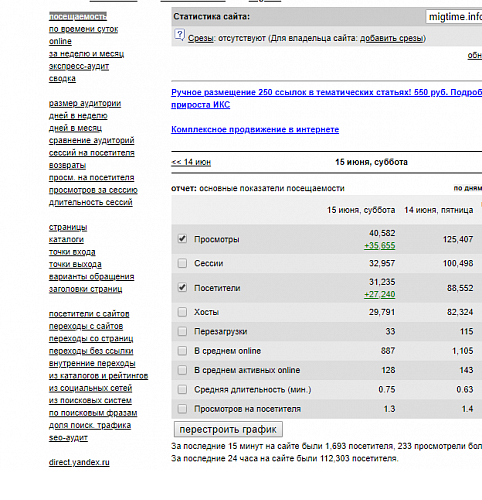Open доля поиск. трафика report
Viewport: 482px width, 500px height.
pos(90,425)
